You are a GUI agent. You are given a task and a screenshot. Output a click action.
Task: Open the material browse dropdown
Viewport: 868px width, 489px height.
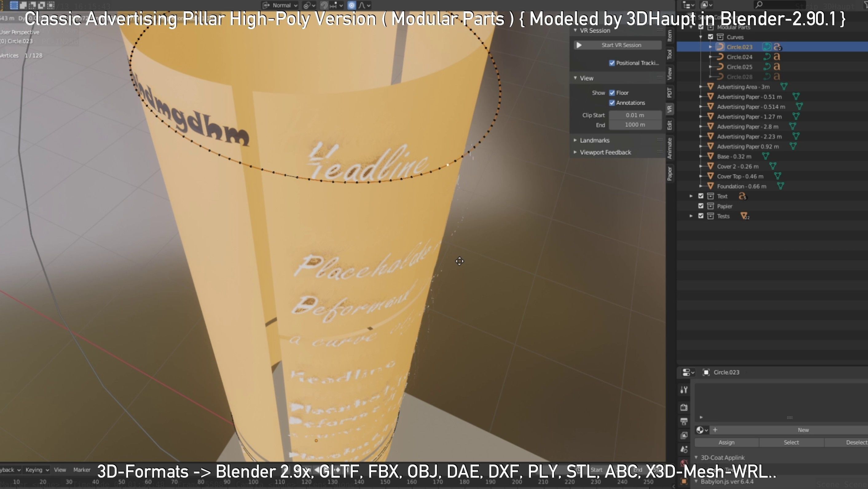(702, 430)
